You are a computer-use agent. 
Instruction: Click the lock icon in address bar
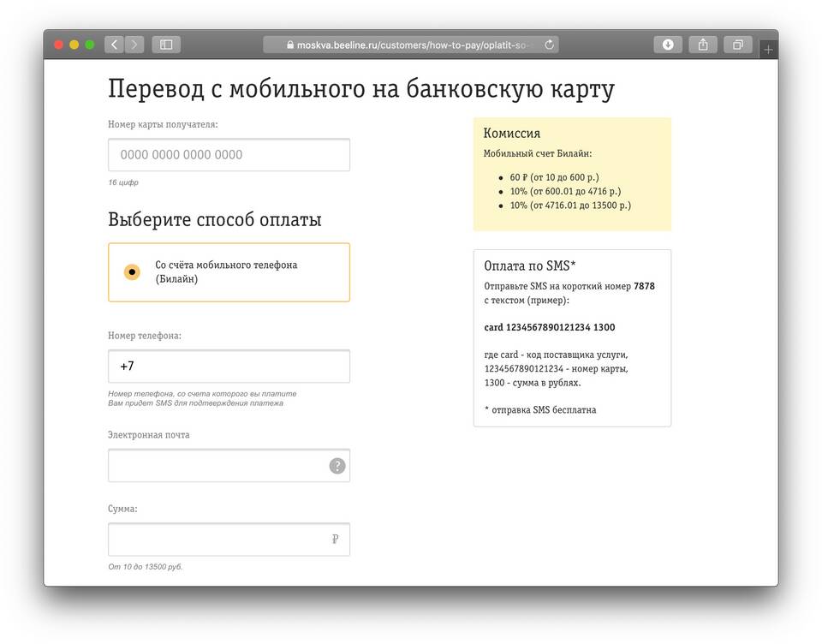[290, 45]
